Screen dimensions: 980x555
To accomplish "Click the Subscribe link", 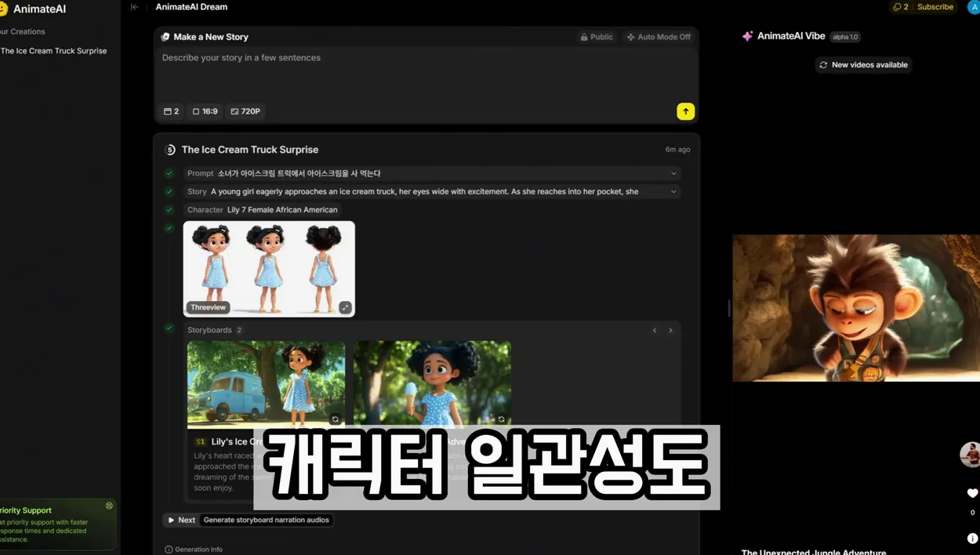I will pos(935,7).
